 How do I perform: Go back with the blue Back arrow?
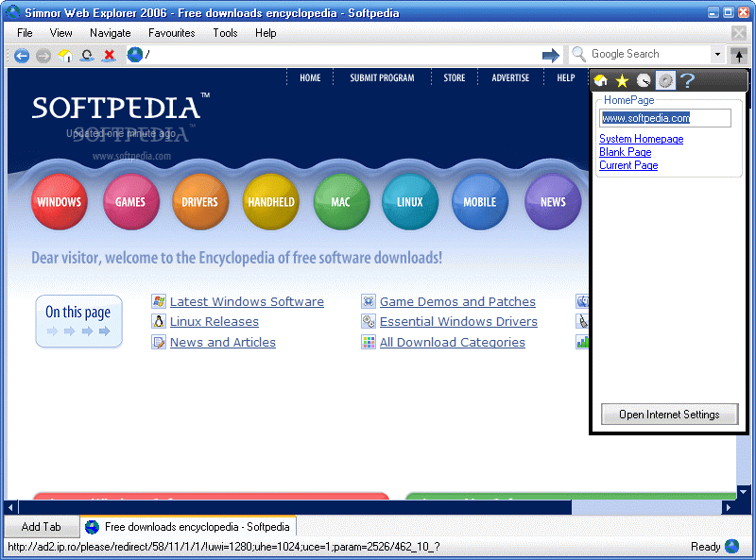(x=21, y=56)
